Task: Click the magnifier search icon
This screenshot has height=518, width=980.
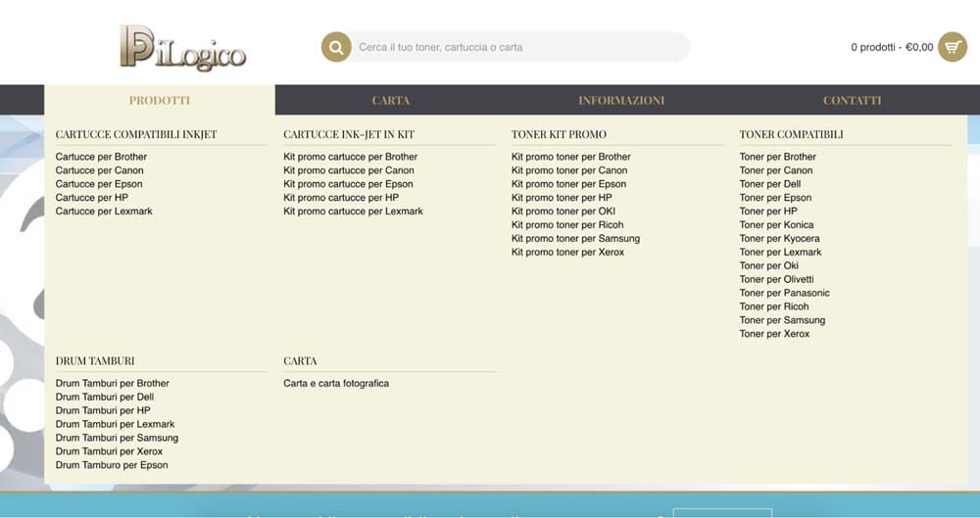Action: [336, 47]
